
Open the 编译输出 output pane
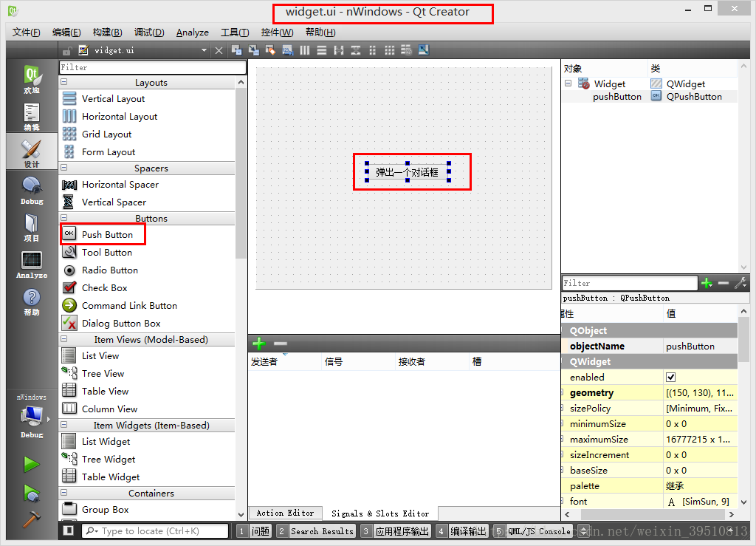[462, 531]
